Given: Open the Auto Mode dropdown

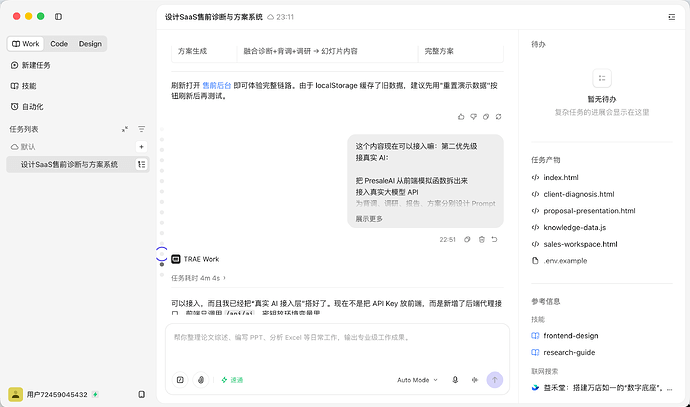Looking at the screenshot, I should (x=417, y=380).
